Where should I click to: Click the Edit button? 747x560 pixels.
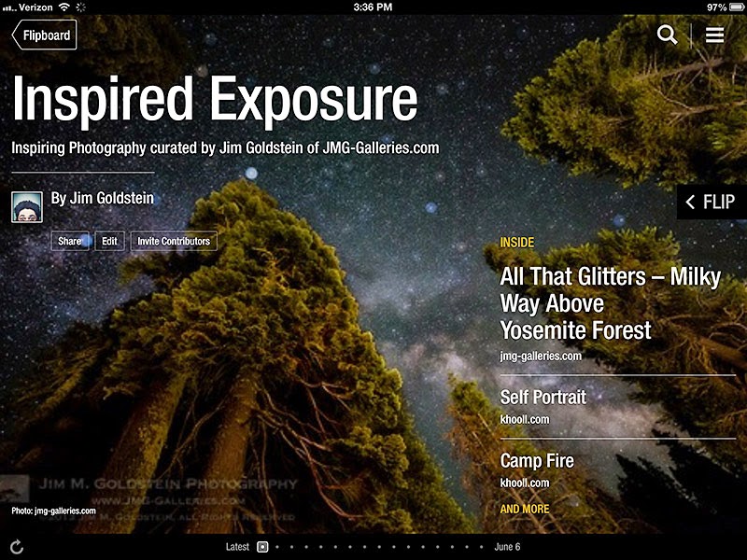(109, 241)
